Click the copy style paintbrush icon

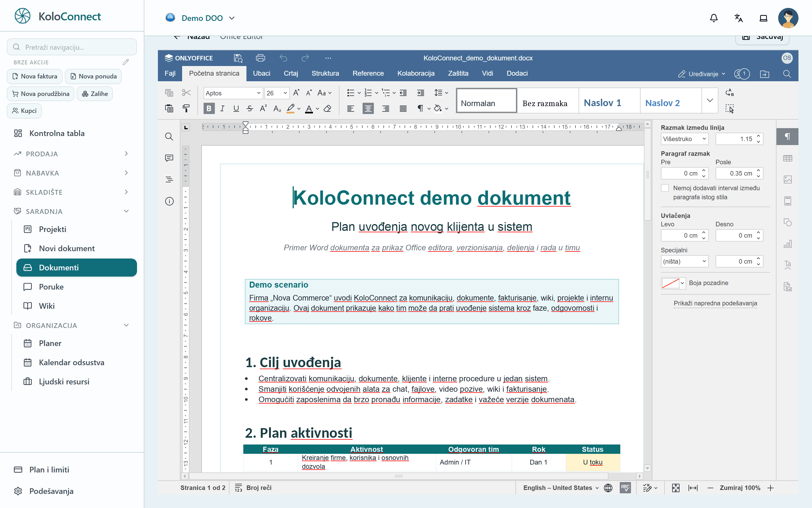pyautogui.click(x=186, y=109)
